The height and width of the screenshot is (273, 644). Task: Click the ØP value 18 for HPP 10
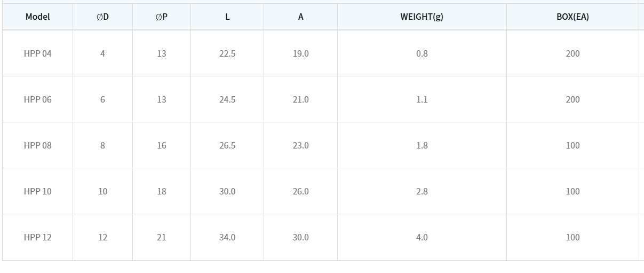(x=162, y=191)
